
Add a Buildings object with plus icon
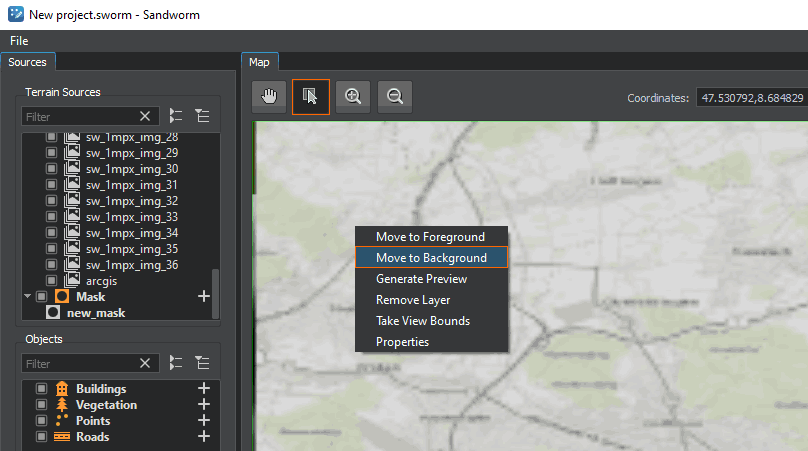pos(204,389)
